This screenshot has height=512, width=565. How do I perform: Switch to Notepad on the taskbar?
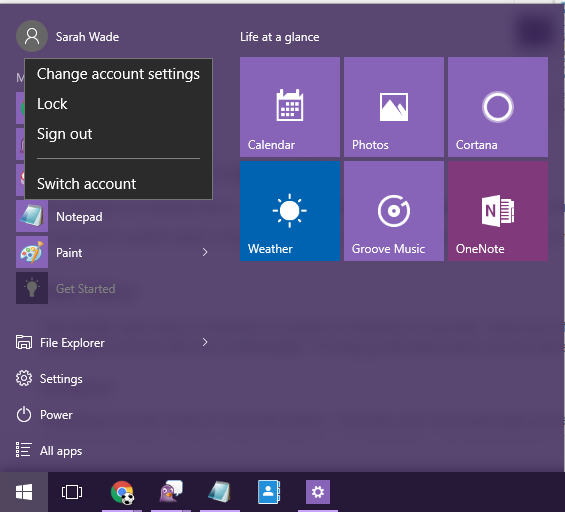[219, 492]
